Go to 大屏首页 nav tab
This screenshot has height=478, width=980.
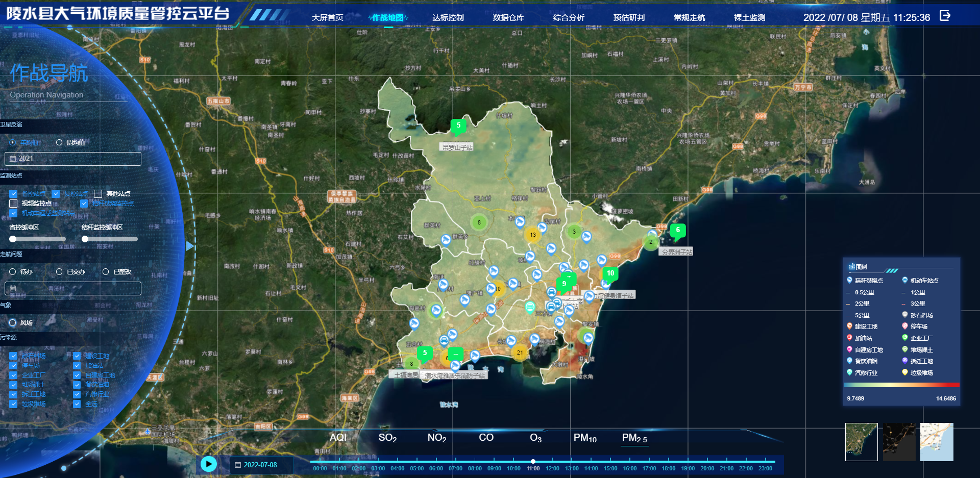(x=328, y=18)
